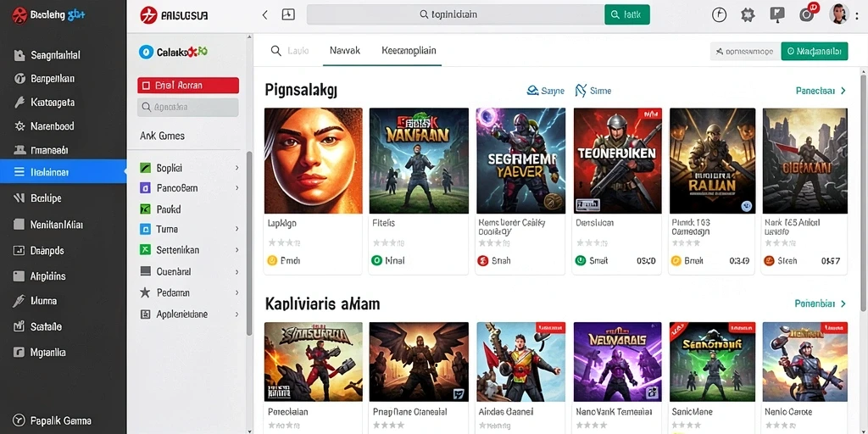Screen dimensions: 868x434
Task: Click the main content vertical scrollbar
Action: coord(864,192)
